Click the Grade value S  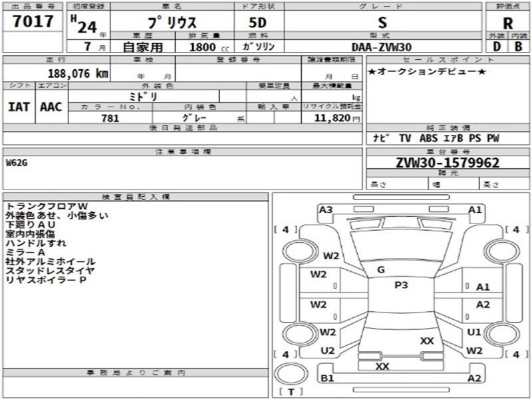[x=382, y=23]
